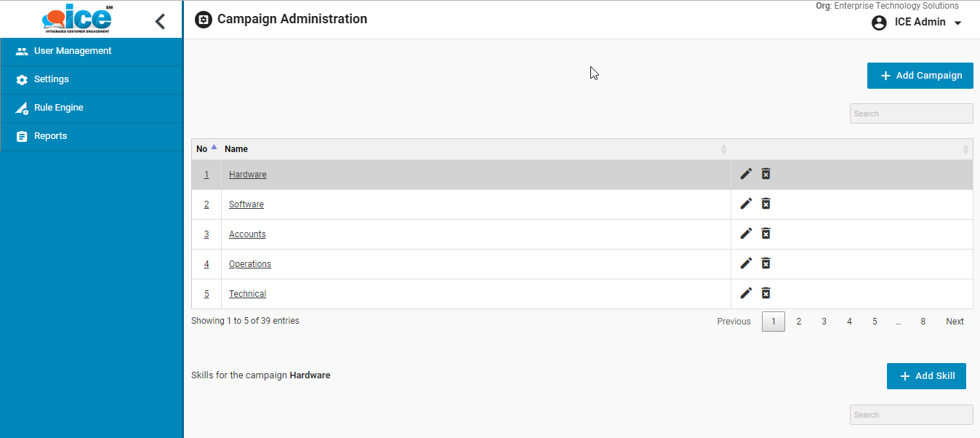Click the ICE Admin user avatar icon
Screen dimensions: 980x438
pos(879,23)
